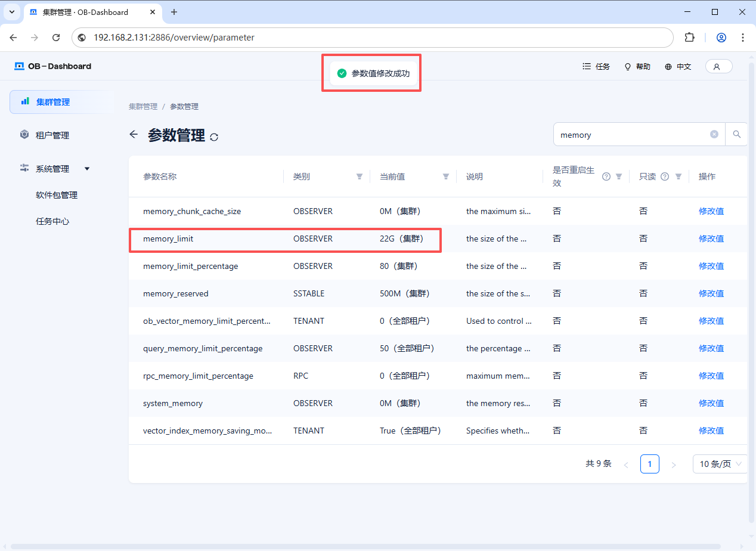Screen dimensions: 756x551
Task: Click 修改值 for system_memory row
Action: tap(711, 403)
